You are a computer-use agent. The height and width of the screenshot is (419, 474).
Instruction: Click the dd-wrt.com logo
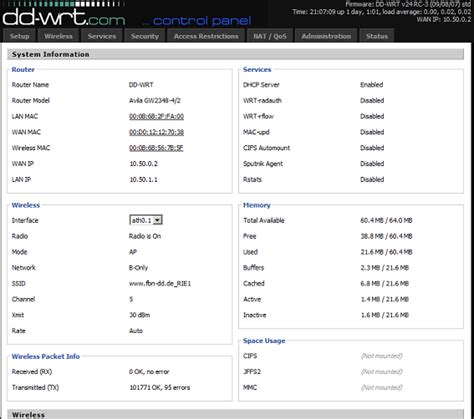pos(64,17)
